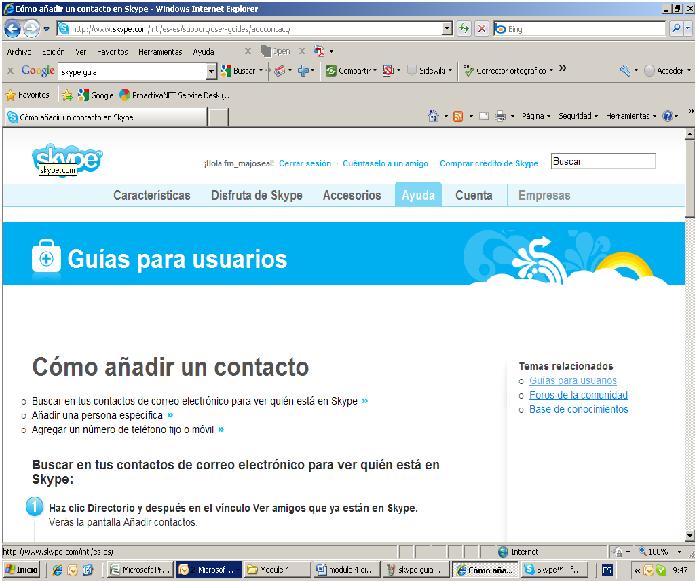Click the Acceder sign-in button
Viewport: 695px width, 581px height.
[x=664, y=70]
